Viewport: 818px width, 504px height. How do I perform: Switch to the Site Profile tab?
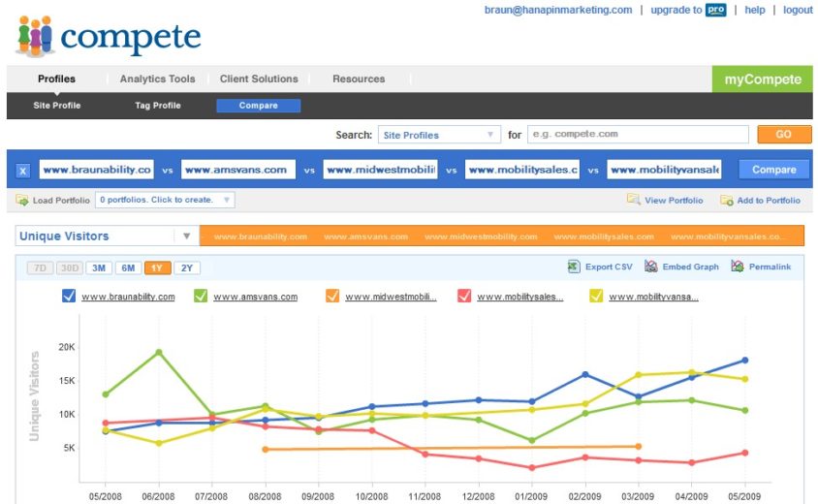click(x=57, y=106)
